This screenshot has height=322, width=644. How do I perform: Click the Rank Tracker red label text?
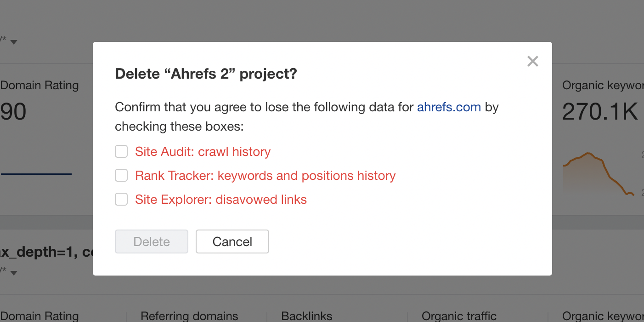265,176
